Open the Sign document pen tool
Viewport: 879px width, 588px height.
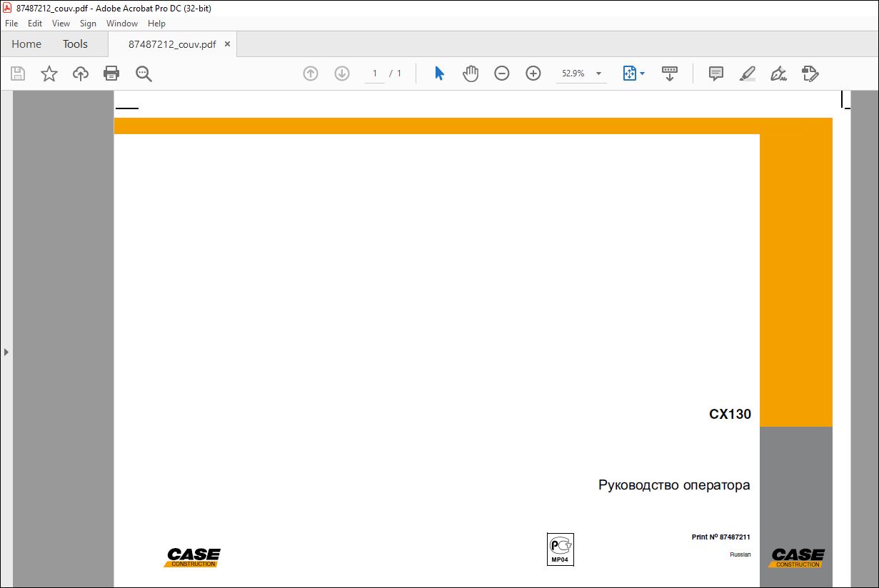[779, 73]
